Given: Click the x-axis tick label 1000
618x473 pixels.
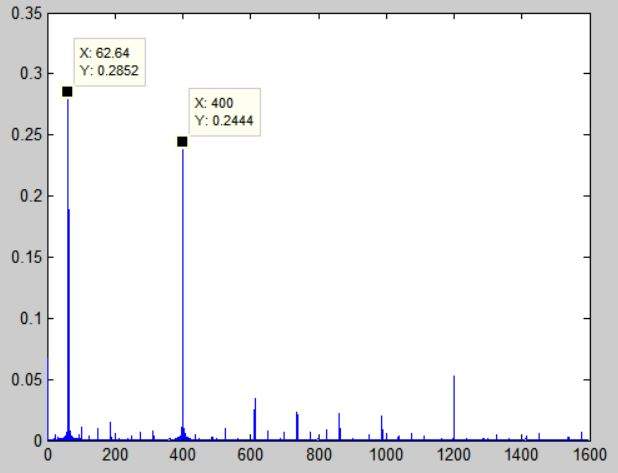Looking at the screenshot, I should pos(385,454).
